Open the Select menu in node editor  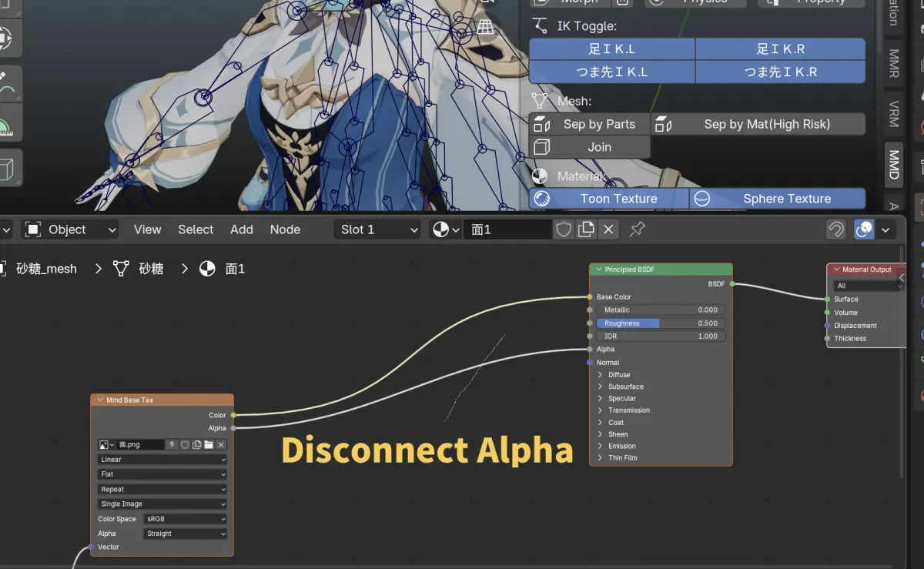(196, 229)
